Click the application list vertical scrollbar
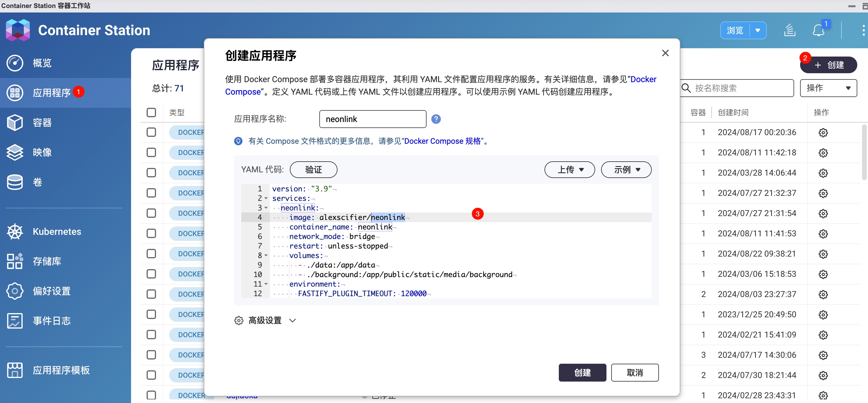 865,152
